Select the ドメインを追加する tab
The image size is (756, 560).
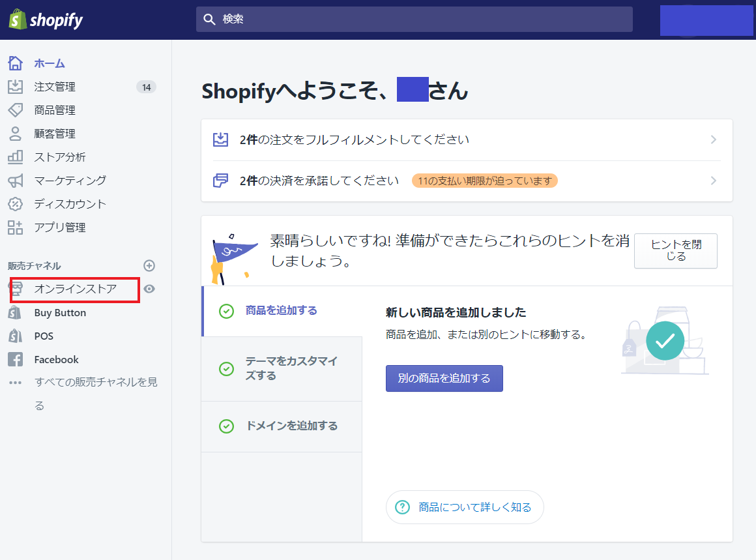[282, 426]
